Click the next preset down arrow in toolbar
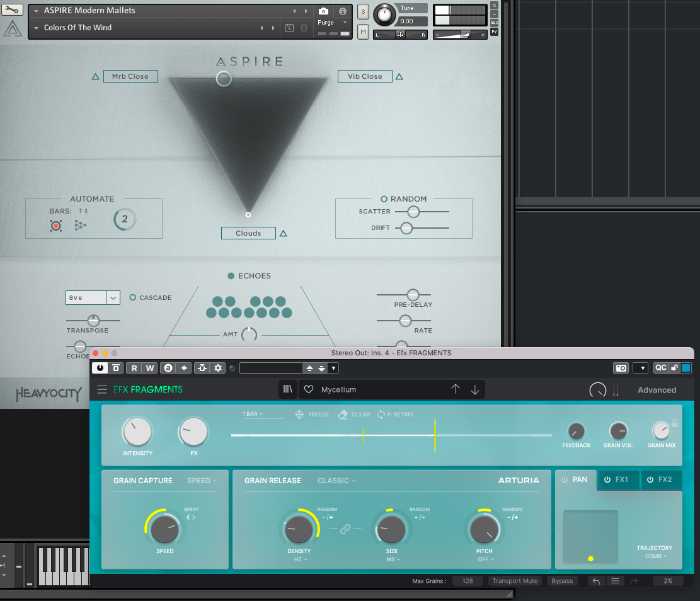Screen dimensions: 700x601 click(321, 368)
